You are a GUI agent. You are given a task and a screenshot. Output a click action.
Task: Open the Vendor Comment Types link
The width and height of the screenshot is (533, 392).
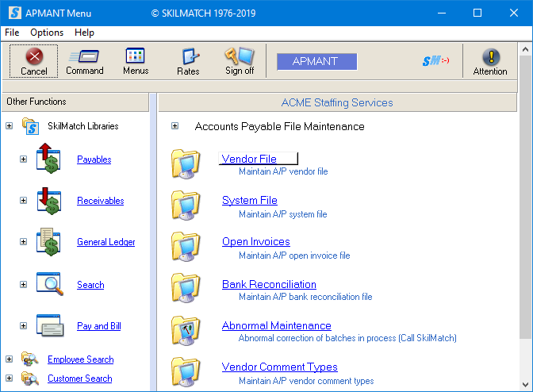click(x=279, y=367)
